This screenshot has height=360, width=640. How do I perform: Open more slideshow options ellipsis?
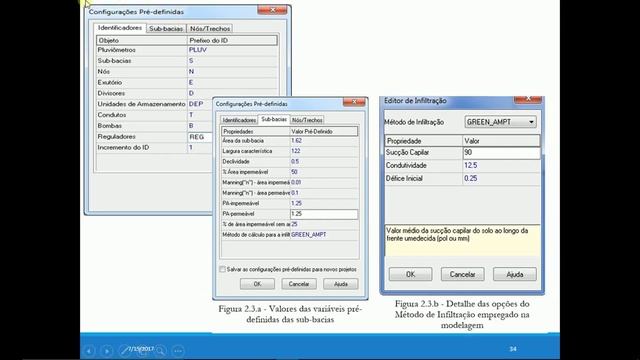[178, 351]
